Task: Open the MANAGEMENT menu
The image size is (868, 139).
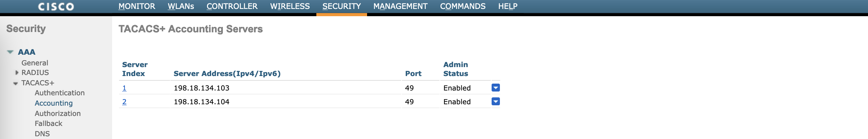Action: [x=400, y=7]
